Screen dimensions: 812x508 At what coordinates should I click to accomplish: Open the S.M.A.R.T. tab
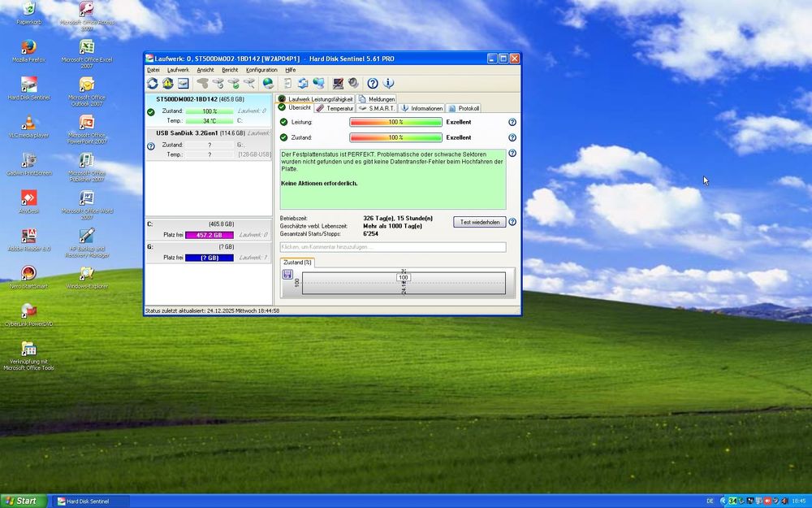381,107
